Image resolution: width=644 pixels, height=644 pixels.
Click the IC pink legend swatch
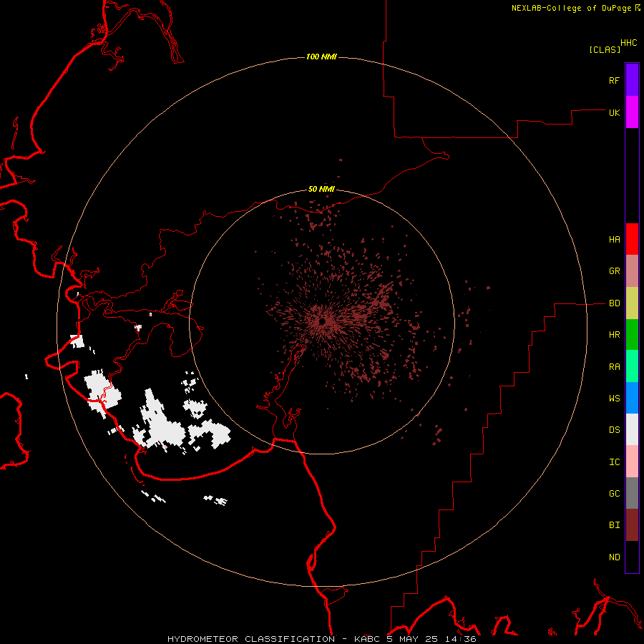pos(632,462)
